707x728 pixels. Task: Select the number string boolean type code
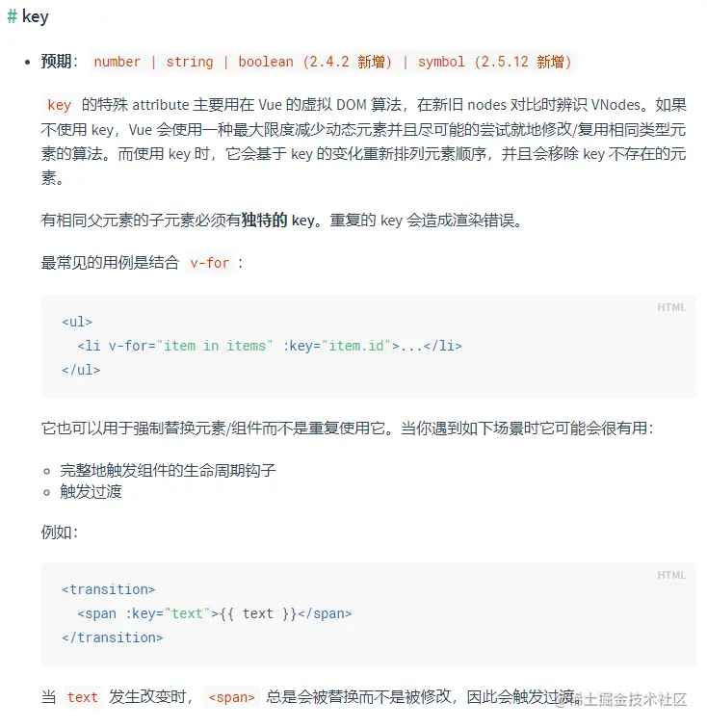pos(332,62)
